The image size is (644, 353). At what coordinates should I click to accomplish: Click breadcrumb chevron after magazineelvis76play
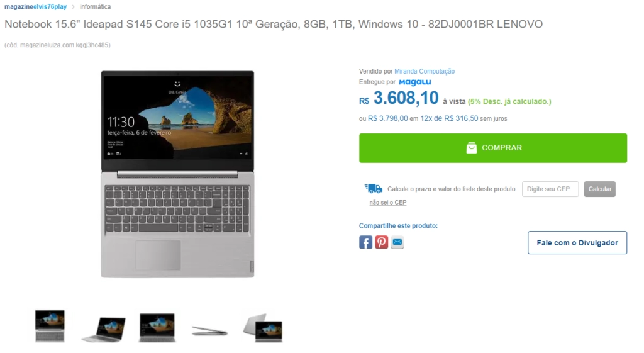click(73, 6)
